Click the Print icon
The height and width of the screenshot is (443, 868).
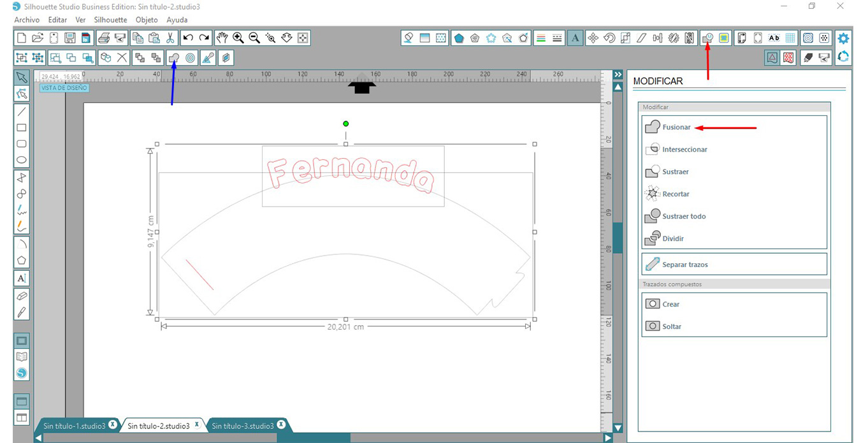[x=103, y=38]
